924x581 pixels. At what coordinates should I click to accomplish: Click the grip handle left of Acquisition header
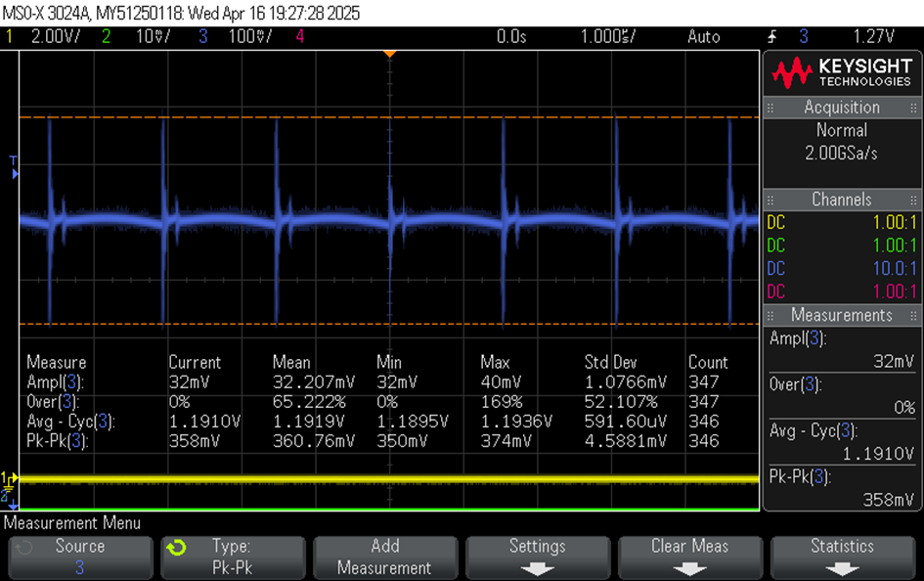[771, 108]
